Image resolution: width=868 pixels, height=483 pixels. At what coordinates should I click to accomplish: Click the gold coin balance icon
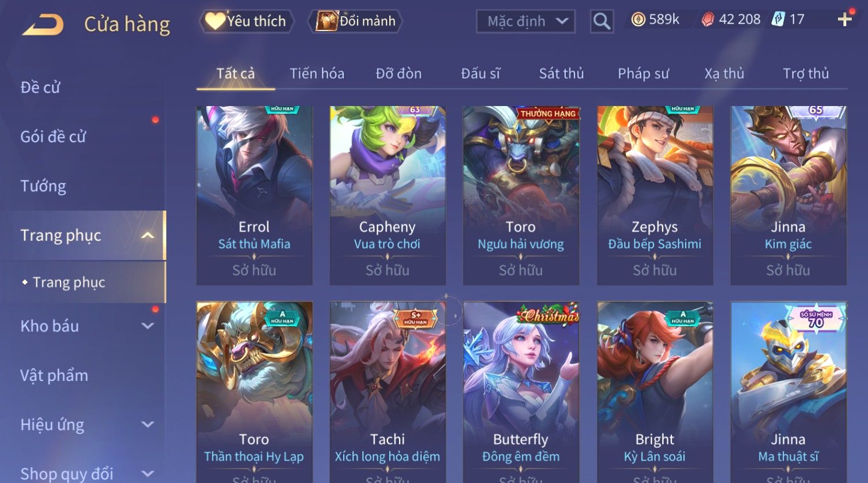tap(638, 20)
